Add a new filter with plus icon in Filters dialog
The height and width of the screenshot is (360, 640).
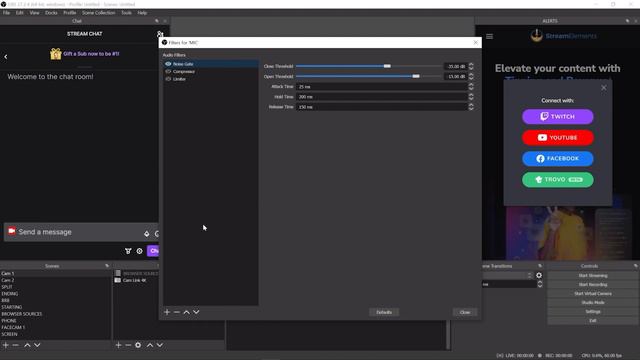click(167, 312)
